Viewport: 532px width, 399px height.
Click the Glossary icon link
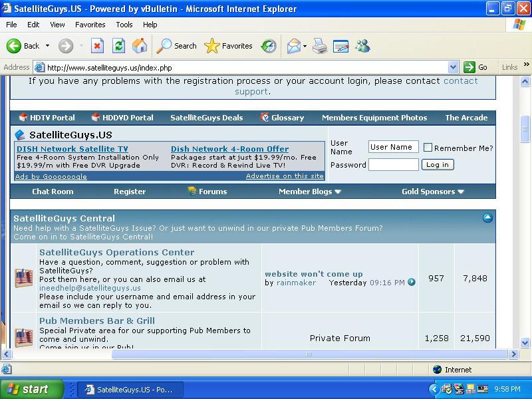(x=264, y=118)
